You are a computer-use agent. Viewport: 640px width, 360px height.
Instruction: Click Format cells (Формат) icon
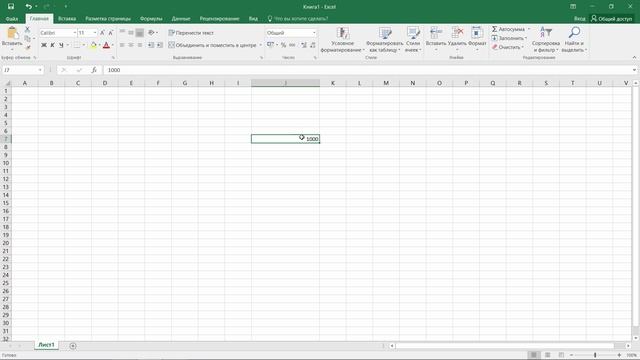[x=477, y=33]
